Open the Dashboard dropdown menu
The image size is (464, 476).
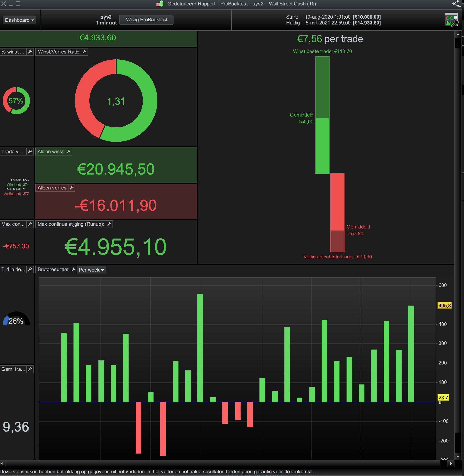click(19, 20)
